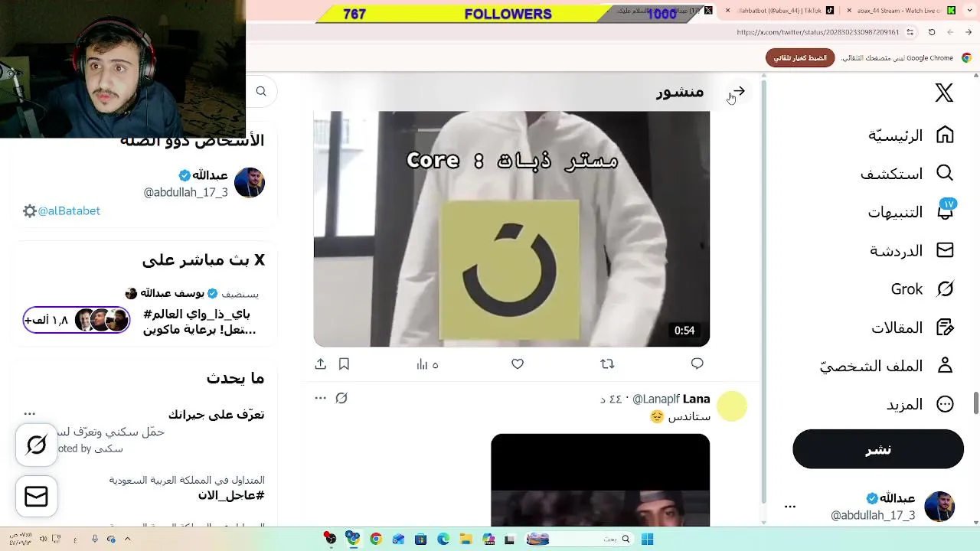Click the ١,٨ ألف+ listeners pill
The width and height of the screenshot is (980, 551).
point(77,320)
